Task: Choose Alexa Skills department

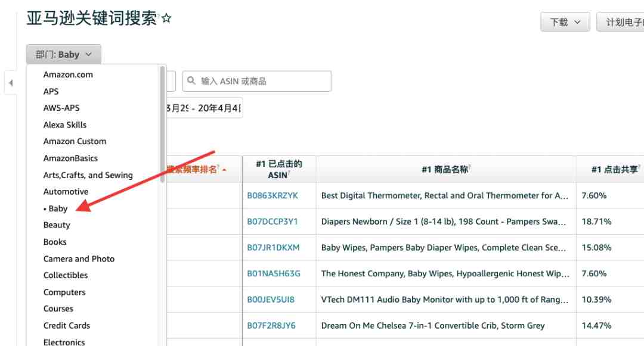Action: point(65,124)
